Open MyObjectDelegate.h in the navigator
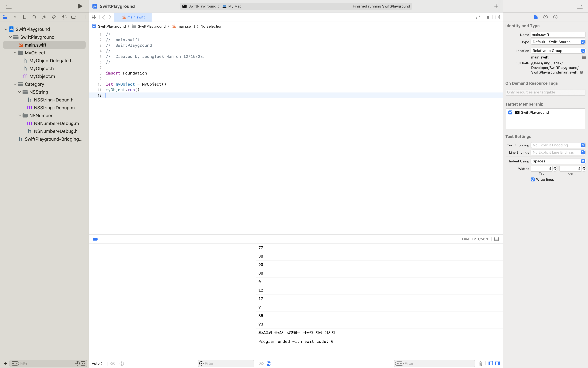588x368 pixels. tap(51, 61)
